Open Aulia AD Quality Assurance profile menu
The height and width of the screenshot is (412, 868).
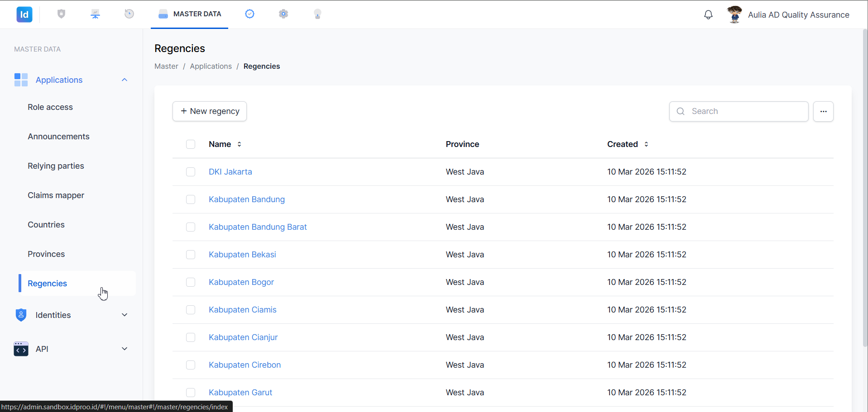click(798, 15)
